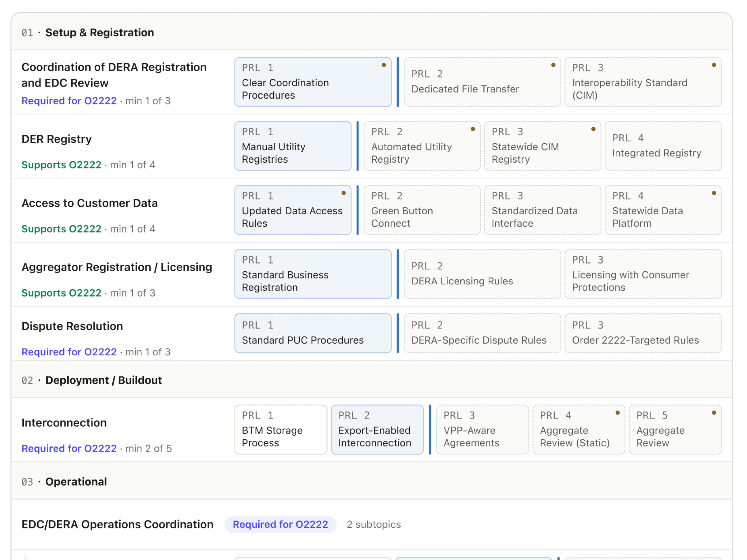Select the DERA Licensing Rules card
This screenshot has width=747, height=560.
click(482, 274)
